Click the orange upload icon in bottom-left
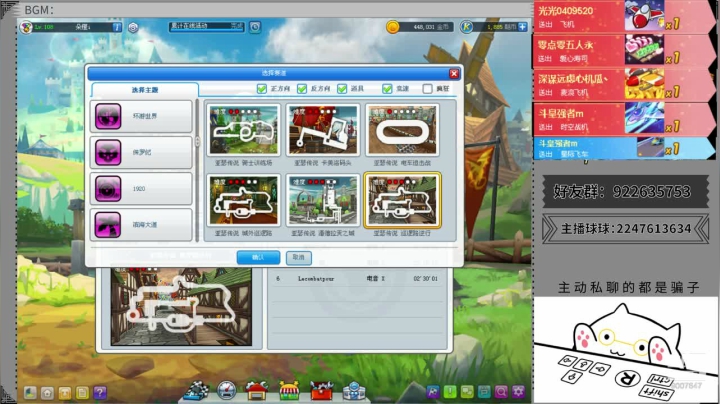This screenshot has height=404, width=720. coord(65,393)
